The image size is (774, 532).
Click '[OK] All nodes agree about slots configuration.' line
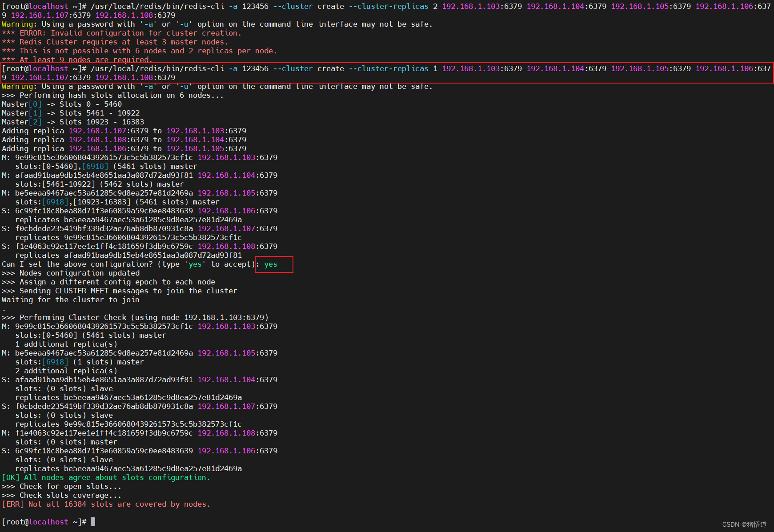click(106, 477)
